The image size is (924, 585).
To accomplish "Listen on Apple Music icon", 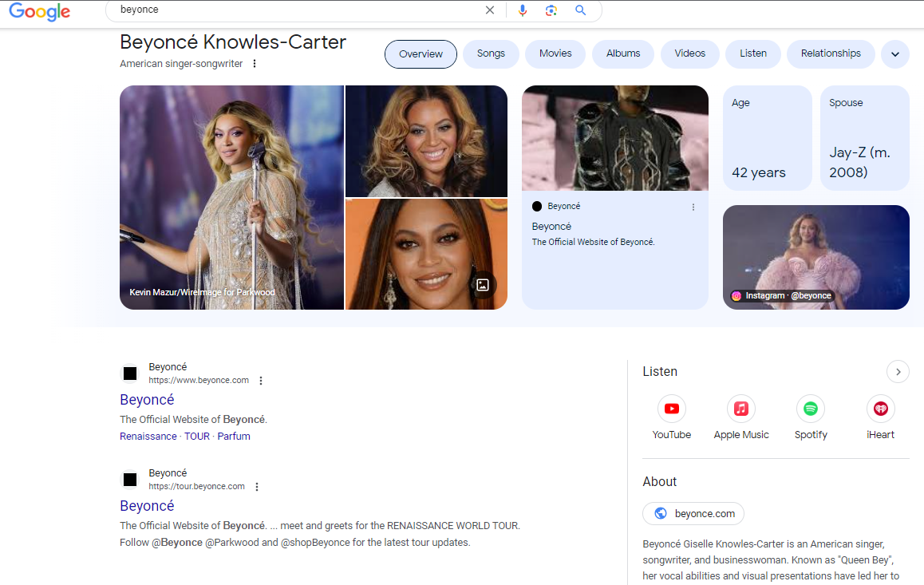I will click(x=741, y=409).
